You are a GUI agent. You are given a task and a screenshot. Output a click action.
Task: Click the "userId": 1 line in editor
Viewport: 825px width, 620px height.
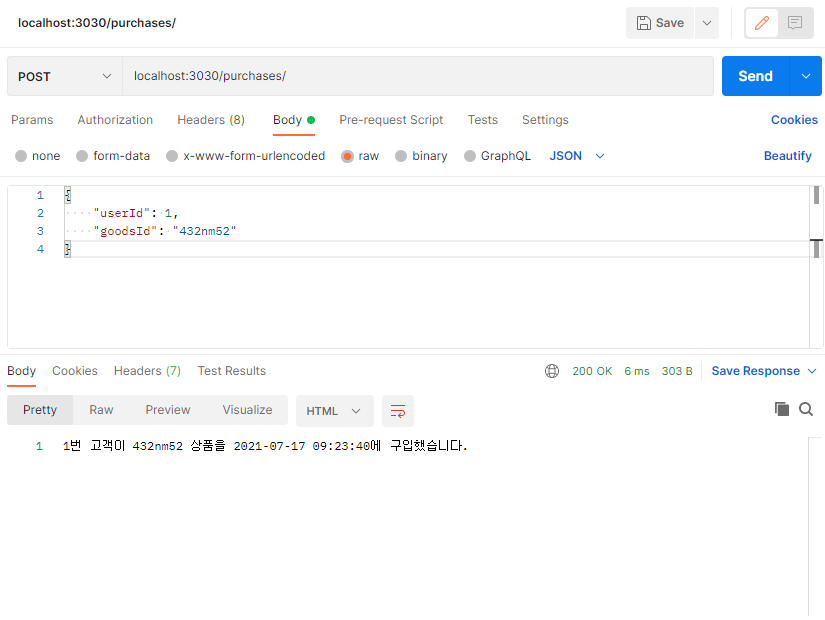pos(136,213)
